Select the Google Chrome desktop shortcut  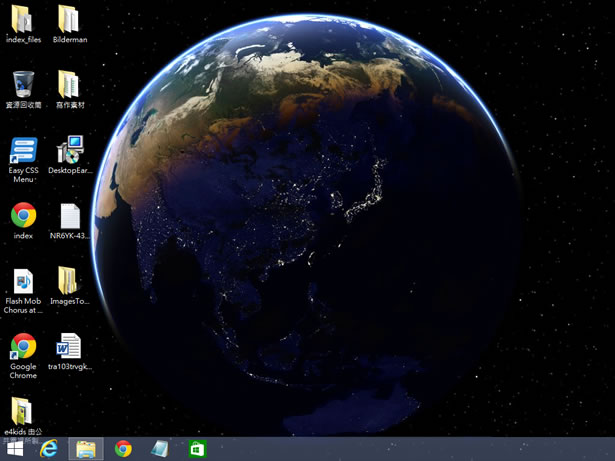23,346
